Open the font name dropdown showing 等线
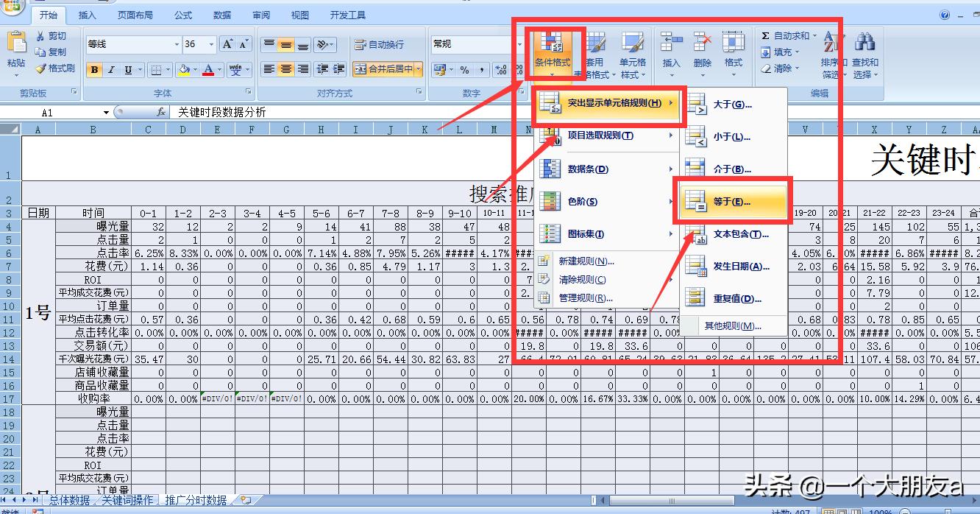The height and width of the screenshot is (514, 980). [x=177, y=44]
